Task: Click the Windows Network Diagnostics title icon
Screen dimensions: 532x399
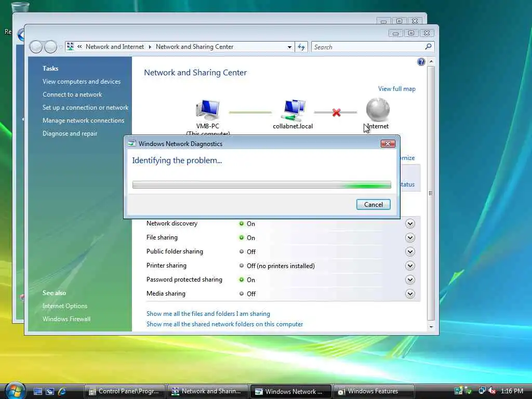Action: click(132, 143)
